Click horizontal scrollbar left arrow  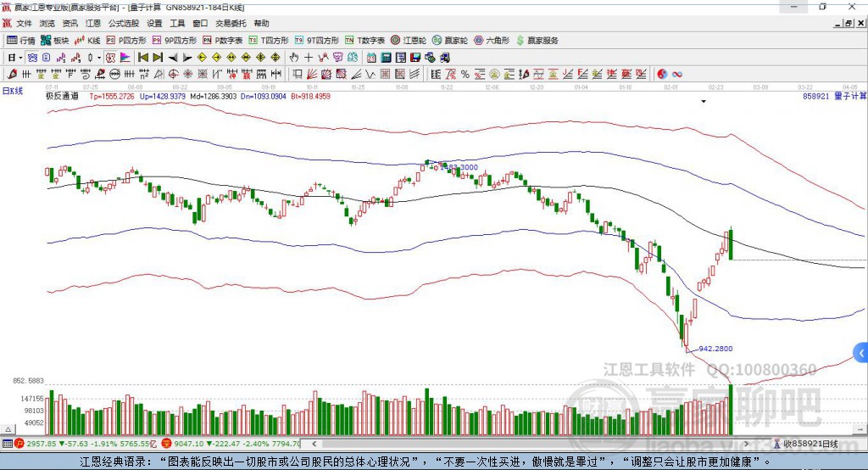point(314,444)
